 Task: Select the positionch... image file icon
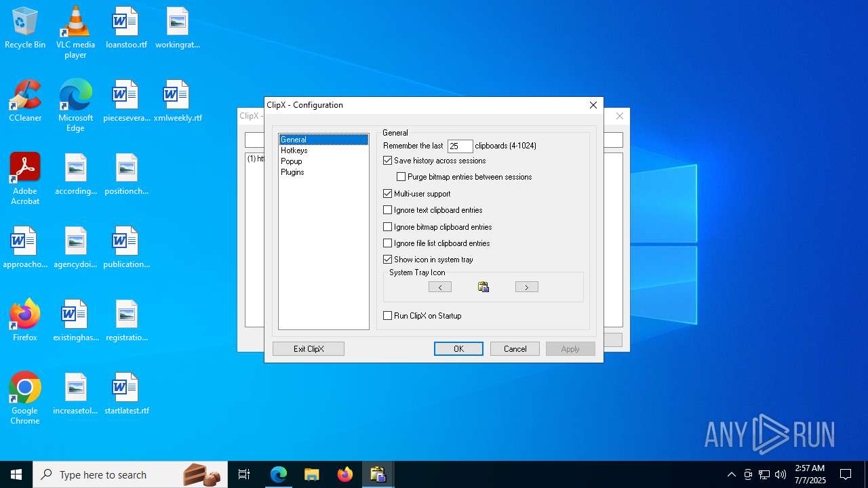[x=126, y=175]
